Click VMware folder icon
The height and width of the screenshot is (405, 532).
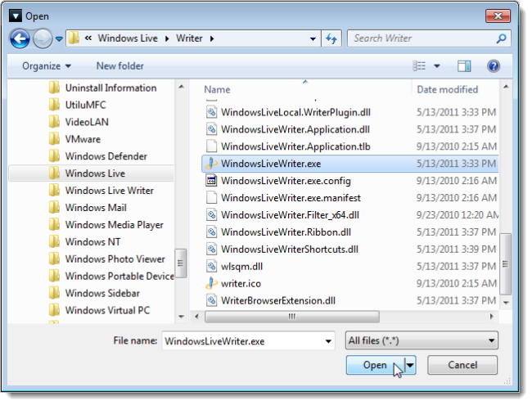(54, 139)
